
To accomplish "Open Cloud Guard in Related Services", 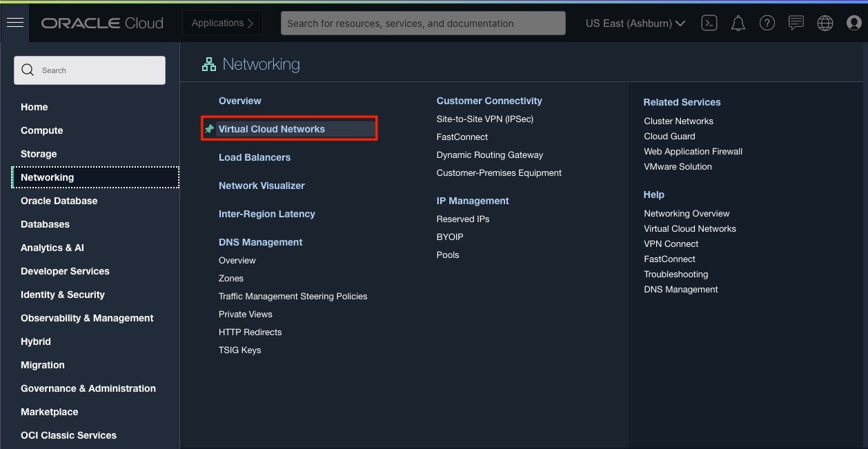I will [x=670, y=136].
